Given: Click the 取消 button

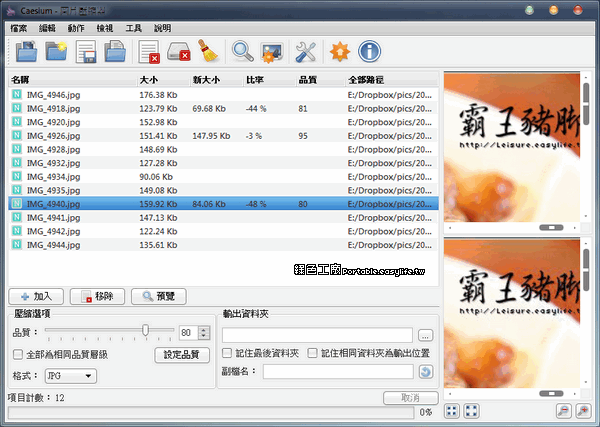Looking at the screenshot, I should click(x=411, y=398).
